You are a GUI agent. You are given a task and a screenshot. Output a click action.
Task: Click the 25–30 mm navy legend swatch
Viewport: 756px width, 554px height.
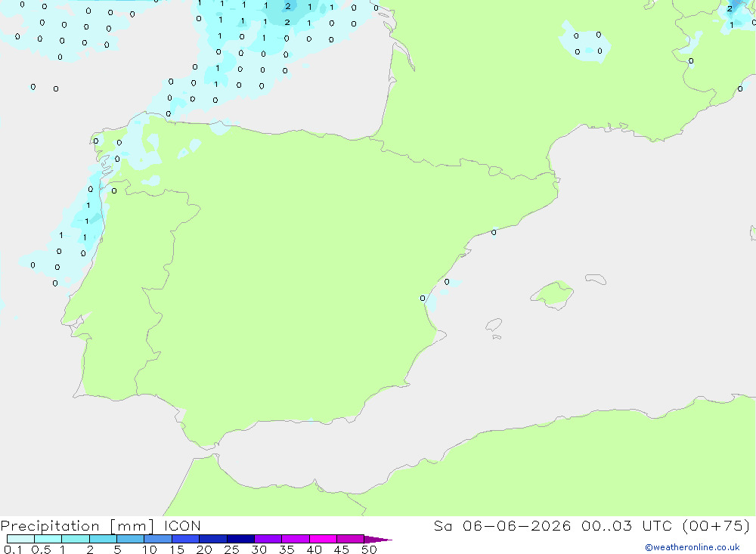pyautogui.click(x=240, y=539)
